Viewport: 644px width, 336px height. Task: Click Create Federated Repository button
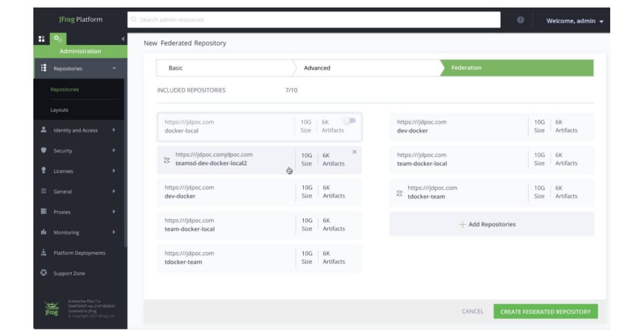pyautogui.click(x=545, y=311)
